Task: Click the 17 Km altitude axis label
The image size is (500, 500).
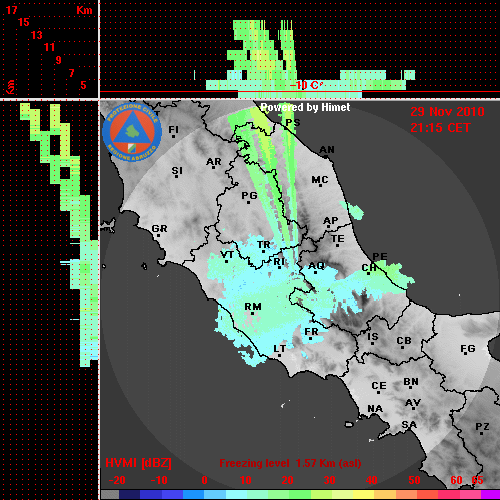Action: pyautogui.click(x=12, y=10)
